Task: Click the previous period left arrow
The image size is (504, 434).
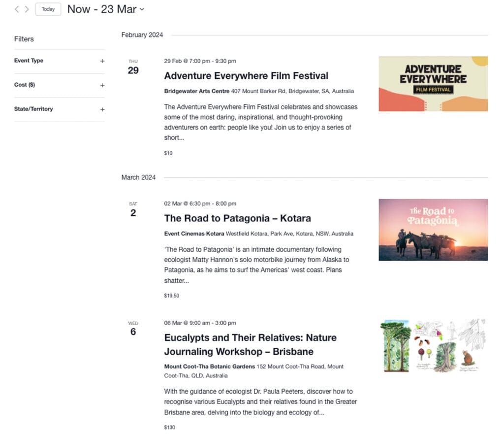Action: point(17,9)
